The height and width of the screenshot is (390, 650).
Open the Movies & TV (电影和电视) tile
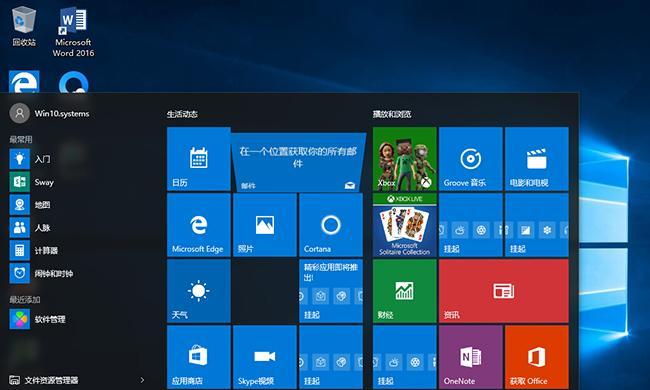tap(537, 159)
